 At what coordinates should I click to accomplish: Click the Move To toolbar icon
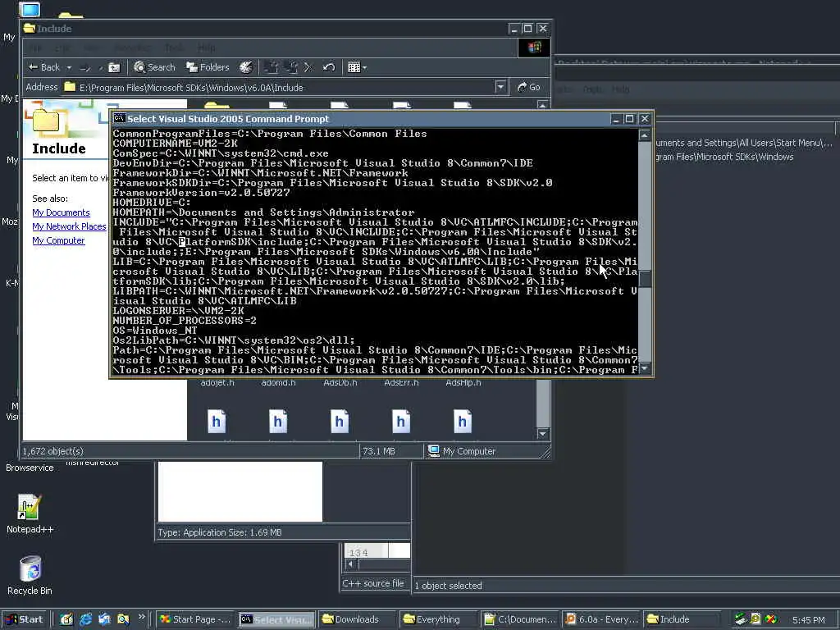[272, 67]
